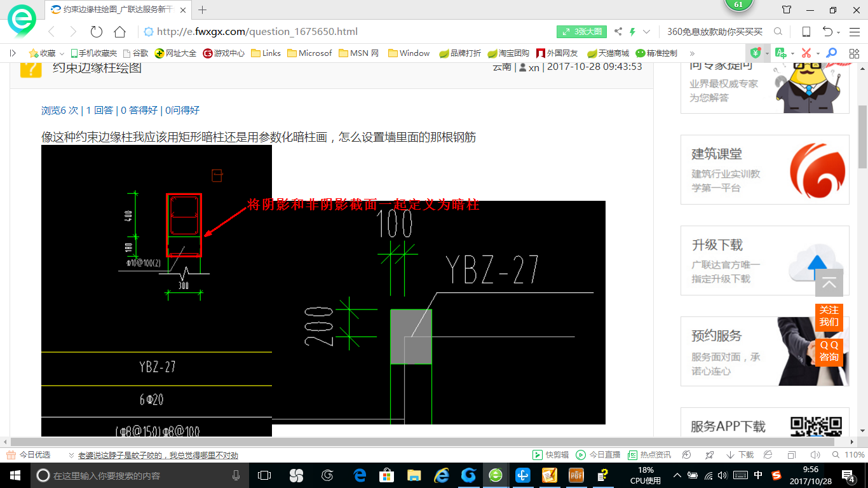Click the green shield wallet extension icon
Viewport: 868px width, 488px height.
[x=756, y=53]
